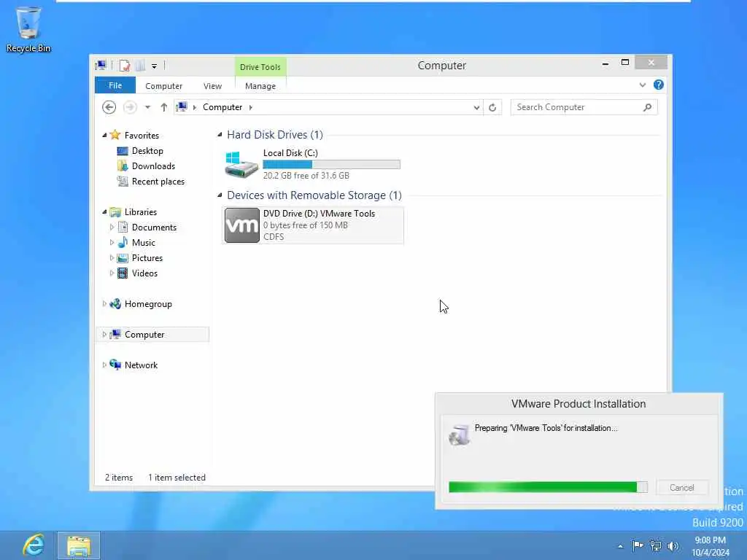Select Network in navigation pane
The image size is (747, 560).
click(141, 365)
